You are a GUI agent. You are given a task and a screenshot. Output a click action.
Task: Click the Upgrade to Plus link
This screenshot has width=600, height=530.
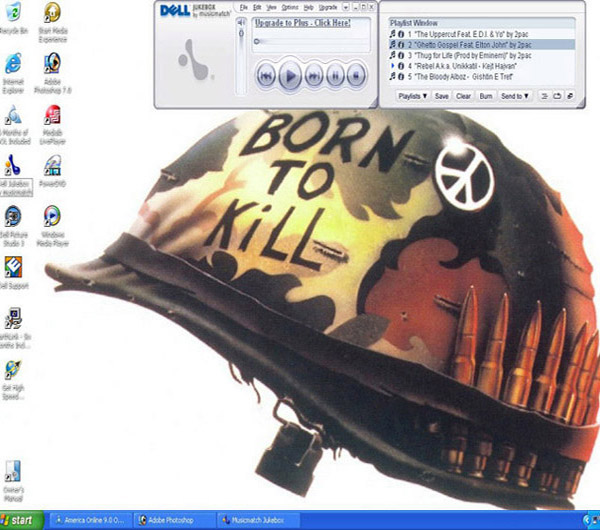click(x=302, y=23)
